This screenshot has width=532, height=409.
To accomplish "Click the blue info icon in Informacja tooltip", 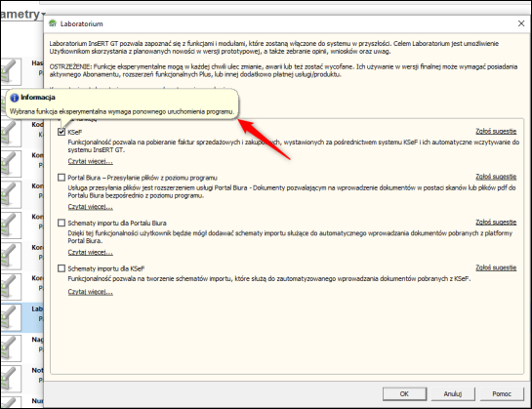I will (x=15, y=98).
